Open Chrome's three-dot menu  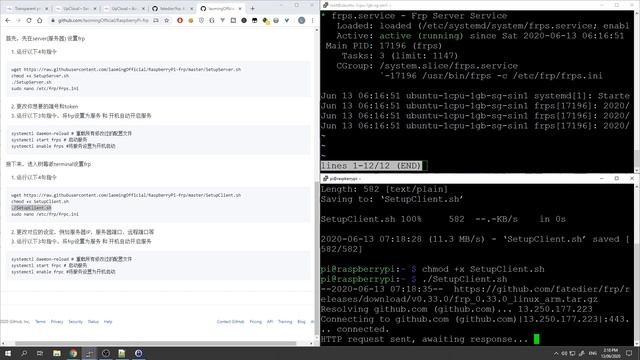click(313, 20)
